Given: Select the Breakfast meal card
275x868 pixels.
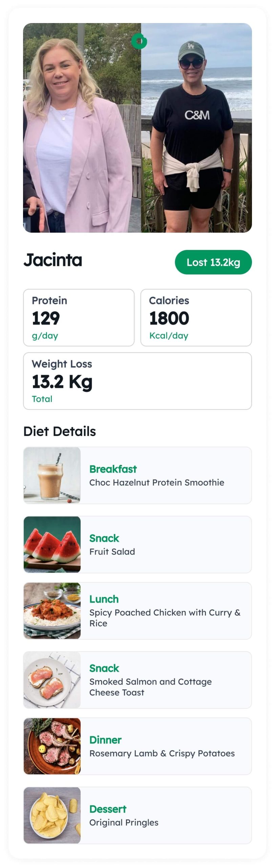Looking at the screenshot, I should click(x=137, y=475).
